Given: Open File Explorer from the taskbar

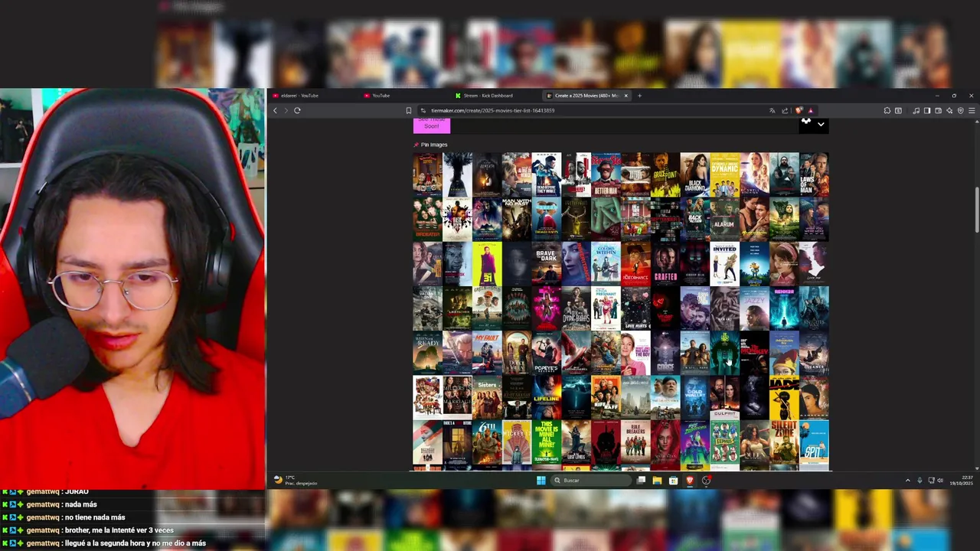Looking at the screenshot, I should [x=657, y=481].
